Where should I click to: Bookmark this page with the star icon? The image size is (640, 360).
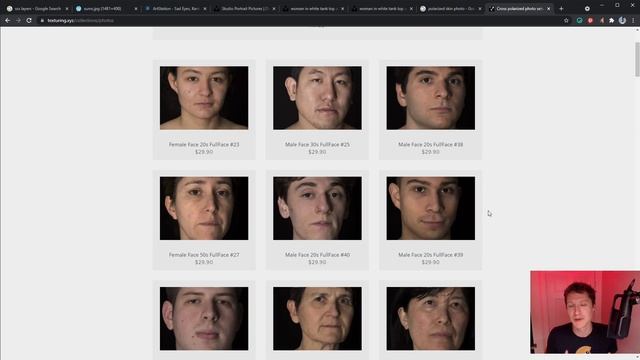(x=566, y=20)
